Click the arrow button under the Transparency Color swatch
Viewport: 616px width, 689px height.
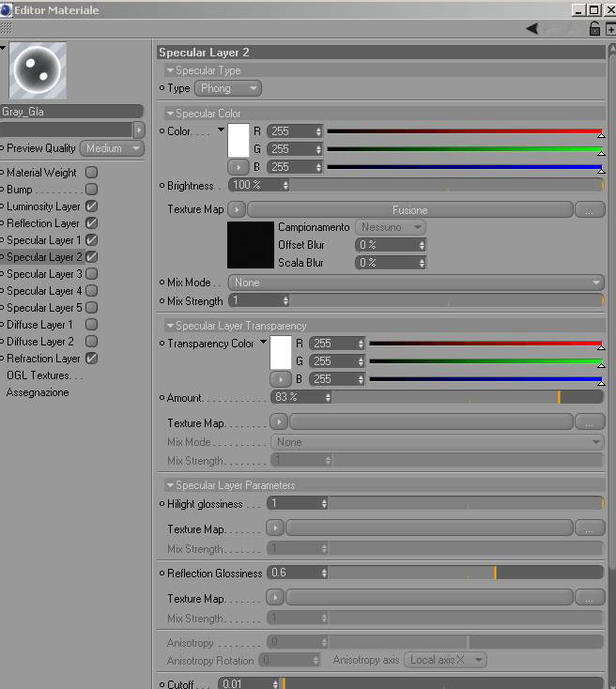coord(280,379)
